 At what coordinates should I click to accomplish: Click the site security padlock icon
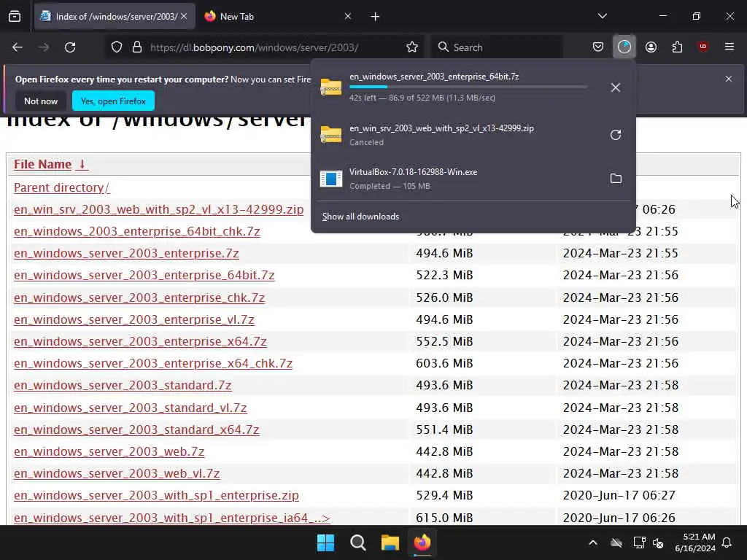point(137,47)
